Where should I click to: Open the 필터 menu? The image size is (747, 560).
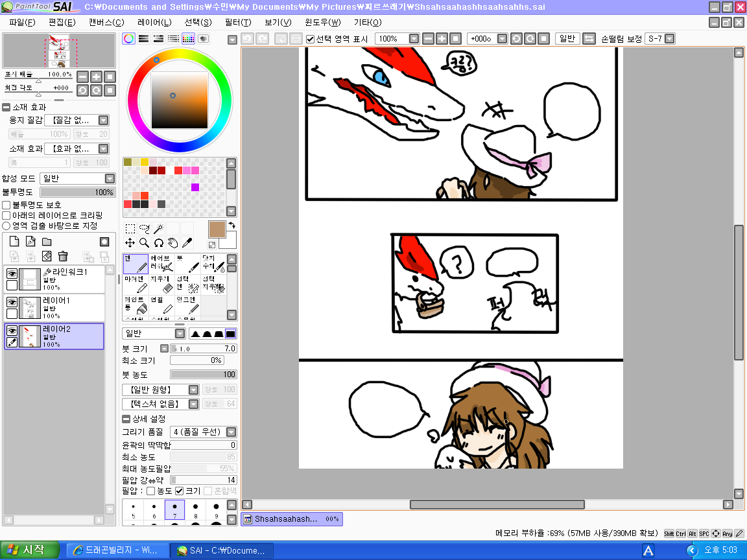tap(238, 23)
